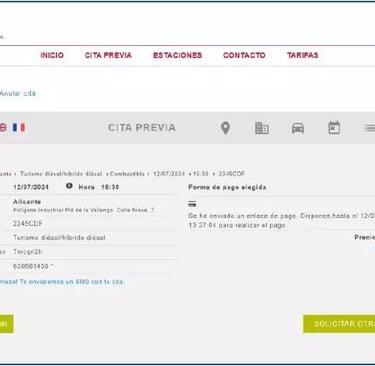
Task: Select the car vehicle step icon
Action: click(298, 128)
